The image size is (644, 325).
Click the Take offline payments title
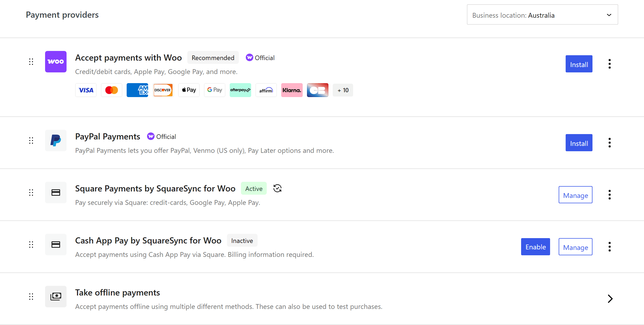click(118, 293)
